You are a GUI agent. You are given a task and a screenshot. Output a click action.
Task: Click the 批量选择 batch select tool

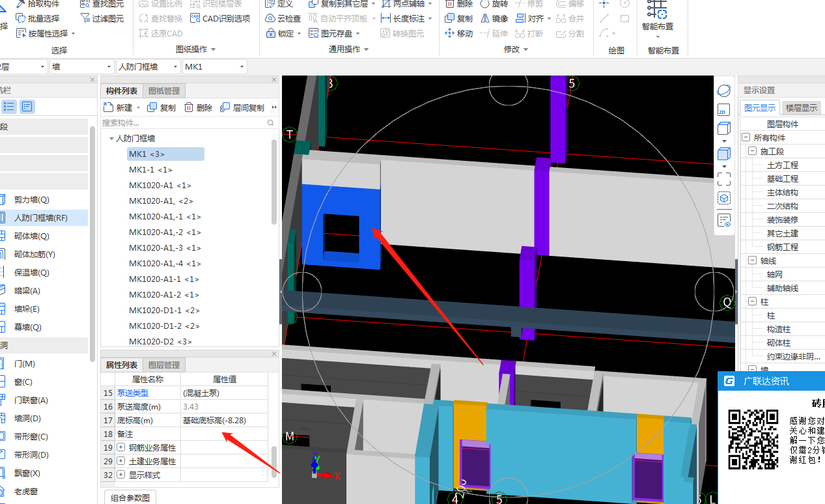(37, 18)
